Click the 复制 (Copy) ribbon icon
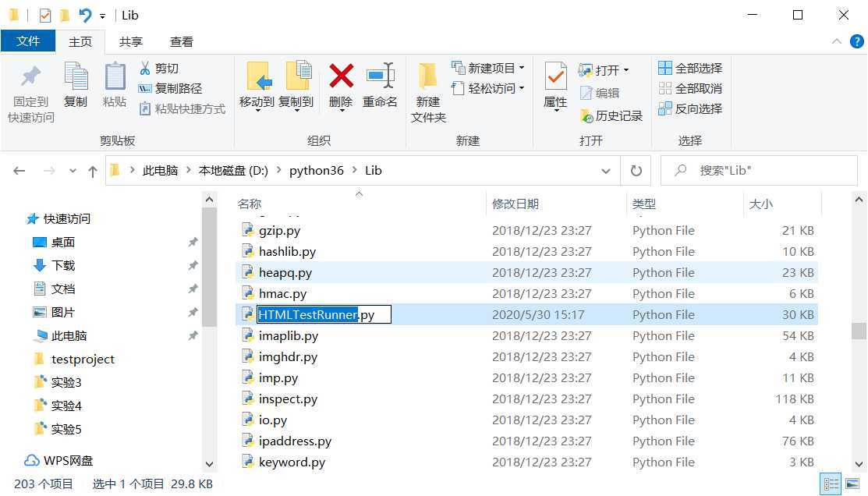The width and height of the screenshot is (868, 496). 76,86
